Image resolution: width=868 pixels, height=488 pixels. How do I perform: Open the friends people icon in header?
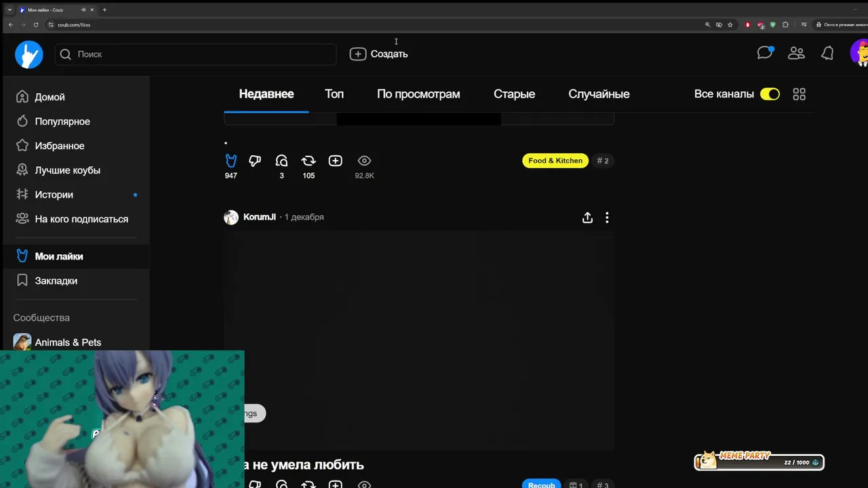[796, 54]
